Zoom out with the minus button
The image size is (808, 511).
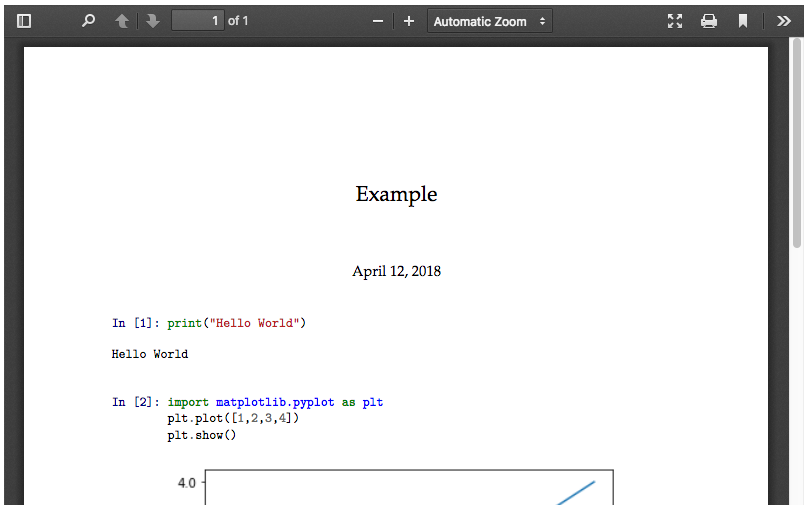(378, 21)
